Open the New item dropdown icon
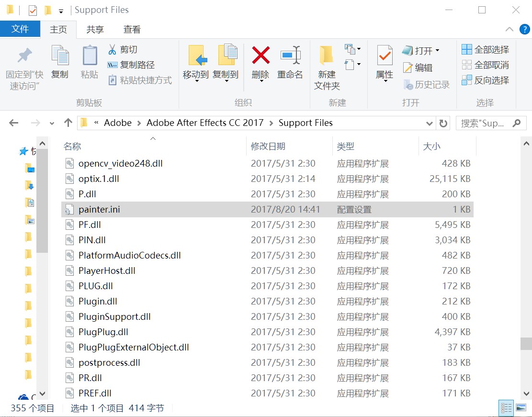The image size is (532, 417). tap(352, 49)
